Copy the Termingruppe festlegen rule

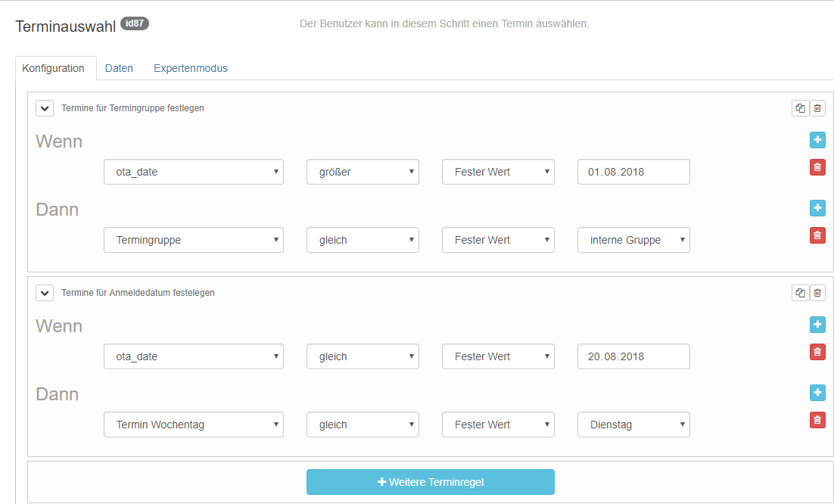(x=800, y=108)
